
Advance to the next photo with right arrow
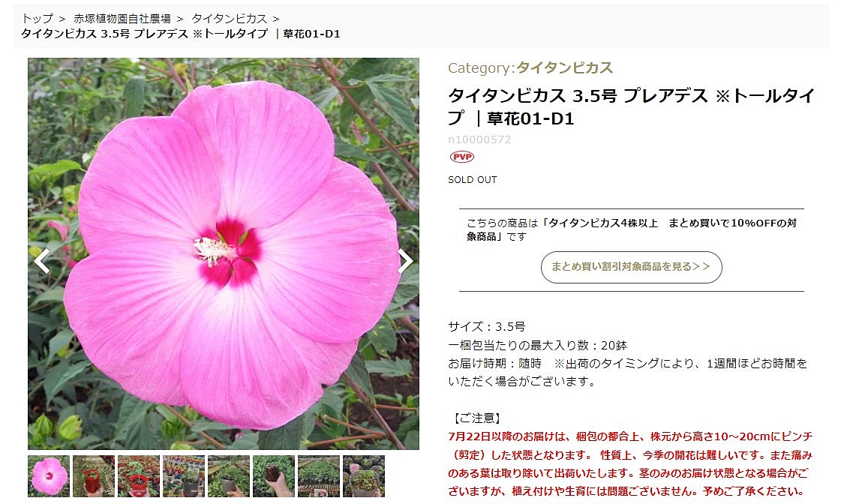click(405, 261)
